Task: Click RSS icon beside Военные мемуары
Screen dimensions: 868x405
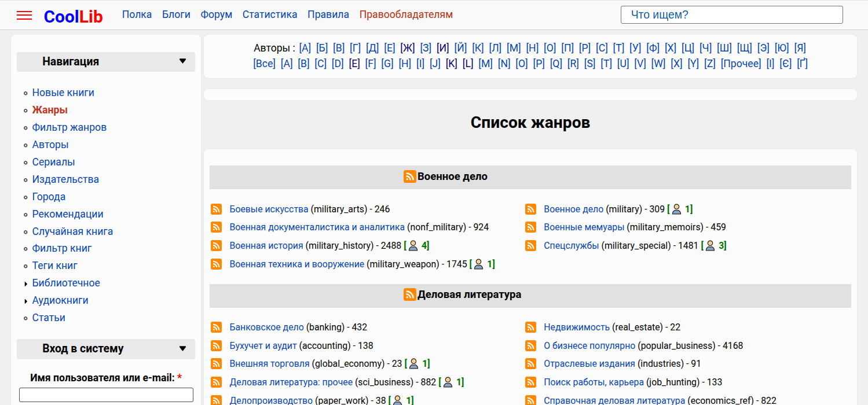Action: 531,227
